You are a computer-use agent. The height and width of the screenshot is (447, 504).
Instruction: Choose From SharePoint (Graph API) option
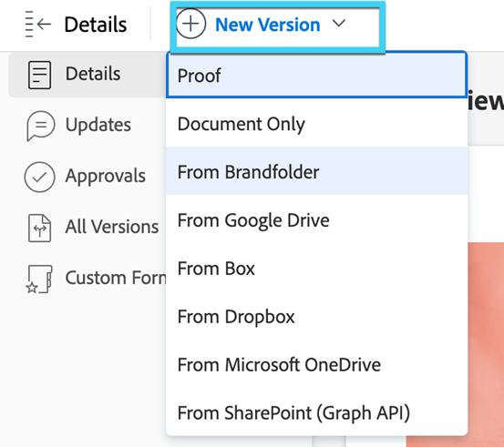(316, 412)
